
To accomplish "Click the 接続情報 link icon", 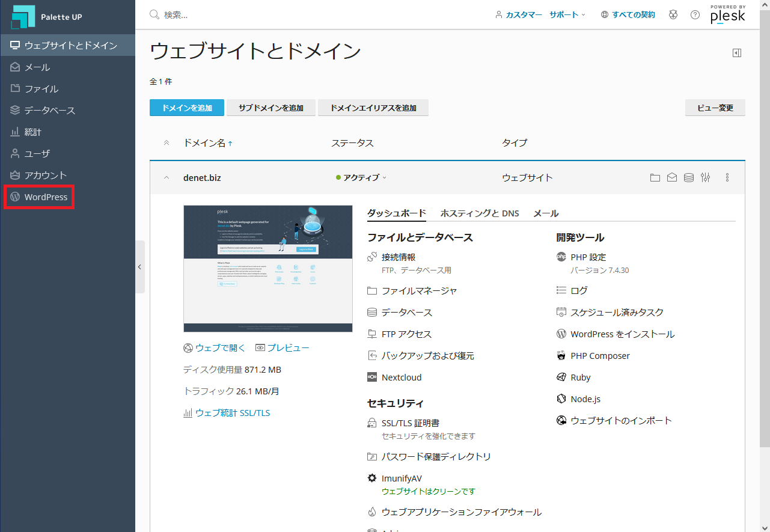I will pos(372,257).
